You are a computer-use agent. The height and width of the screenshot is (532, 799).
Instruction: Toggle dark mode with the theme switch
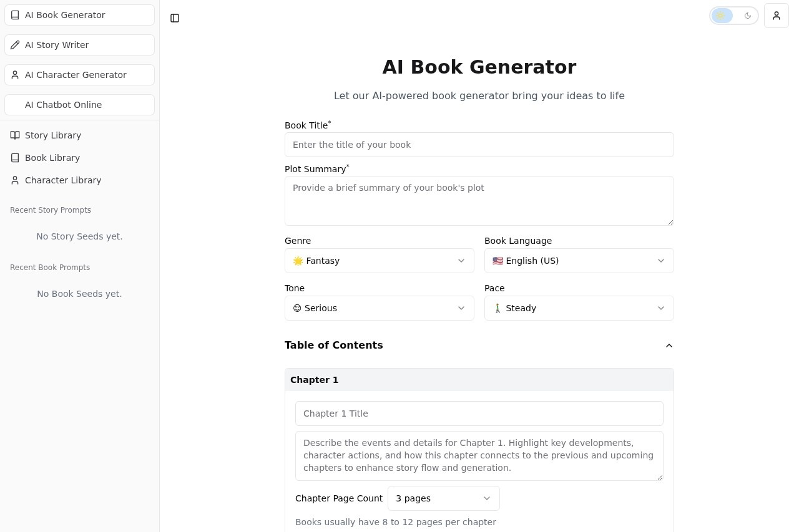click(x=734, y=16)
